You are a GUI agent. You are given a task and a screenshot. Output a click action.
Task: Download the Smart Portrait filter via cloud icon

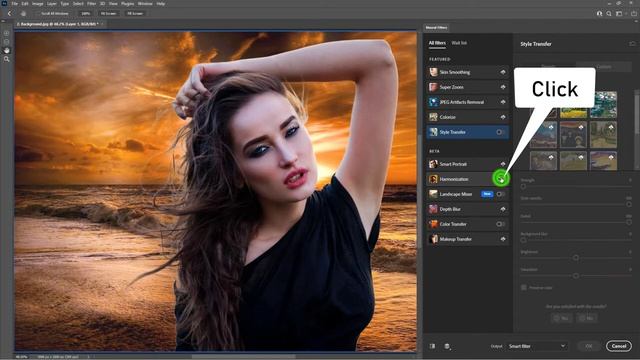coord(503,164)
